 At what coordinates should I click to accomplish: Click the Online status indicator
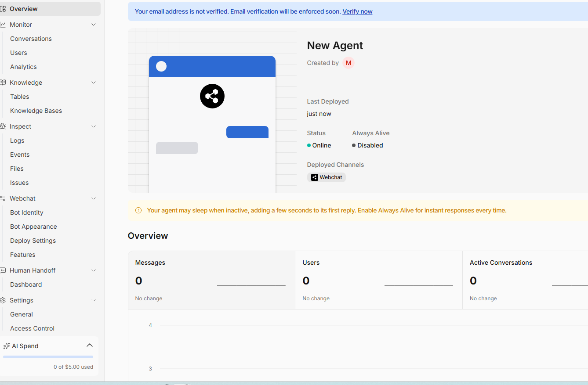coord(319,145)
